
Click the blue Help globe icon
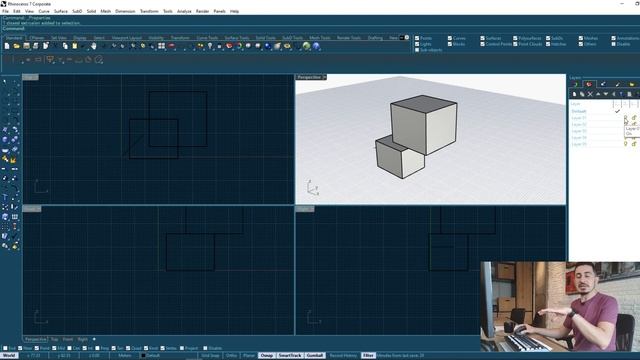coord(316,47)
